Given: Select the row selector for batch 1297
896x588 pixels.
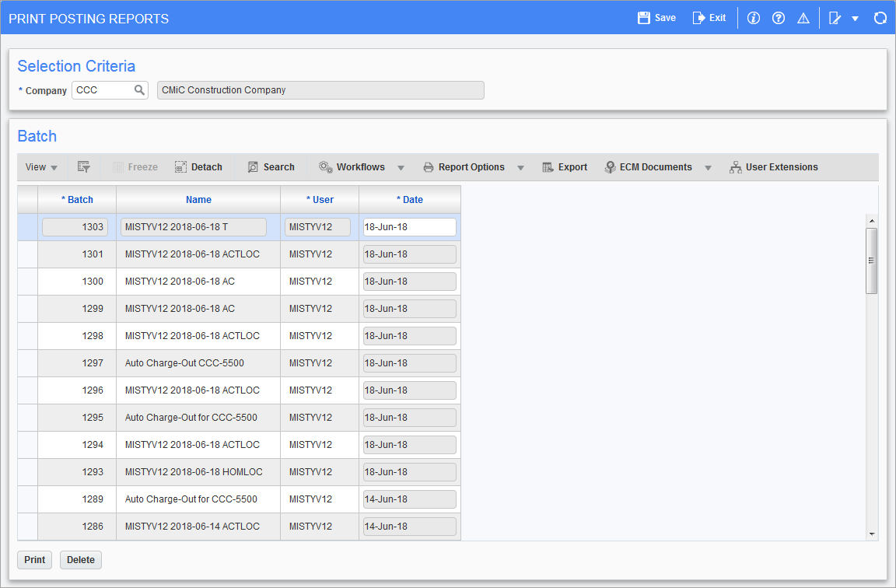Looking at the screenshot, I should coord(27,363).
